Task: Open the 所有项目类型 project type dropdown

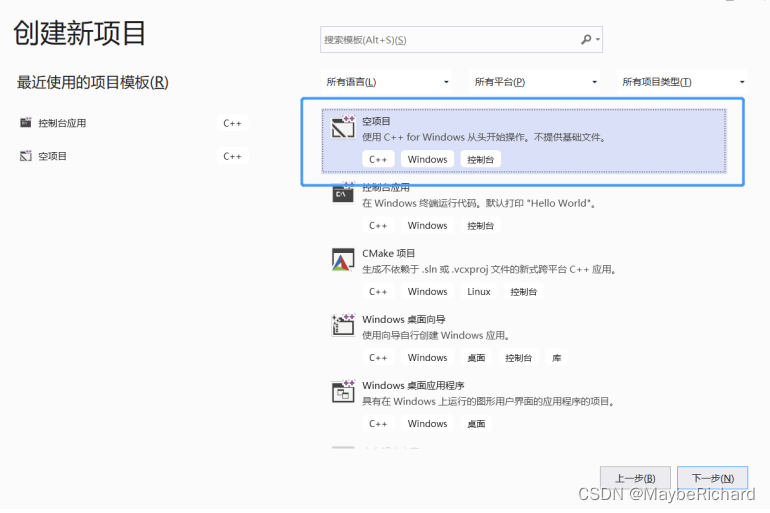Action: (x=683, y=82)
